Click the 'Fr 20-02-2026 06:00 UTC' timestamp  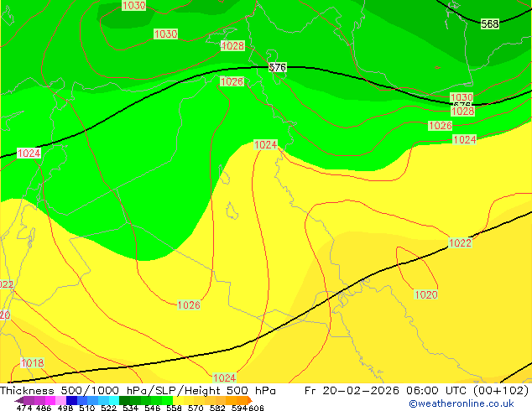(387, 391)
